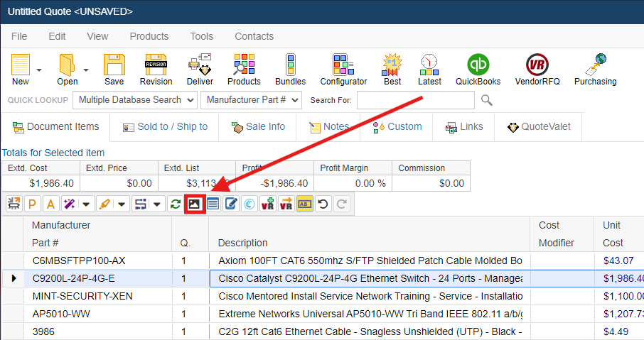The image size is (644, 340).
Task: Click the Deliver icon
Action: click(x=200, y=70)
